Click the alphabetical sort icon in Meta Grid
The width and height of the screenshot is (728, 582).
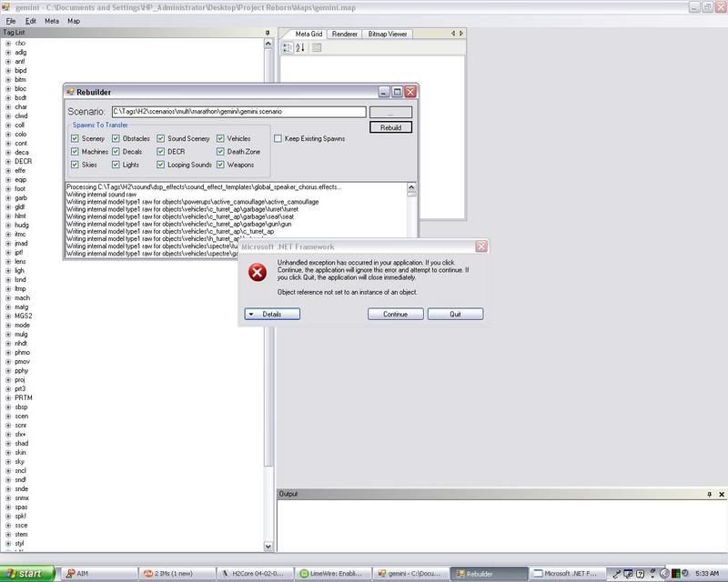coord(300,48)
